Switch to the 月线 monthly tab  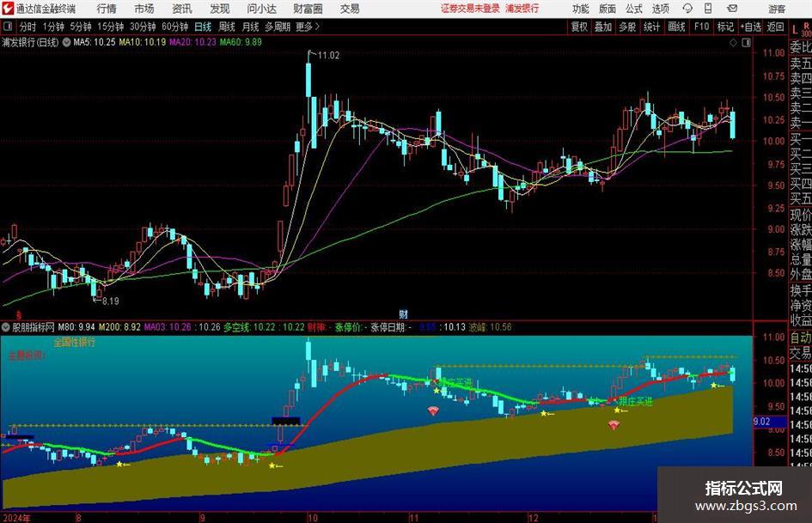pyautogui.click(x=251, y=27)
